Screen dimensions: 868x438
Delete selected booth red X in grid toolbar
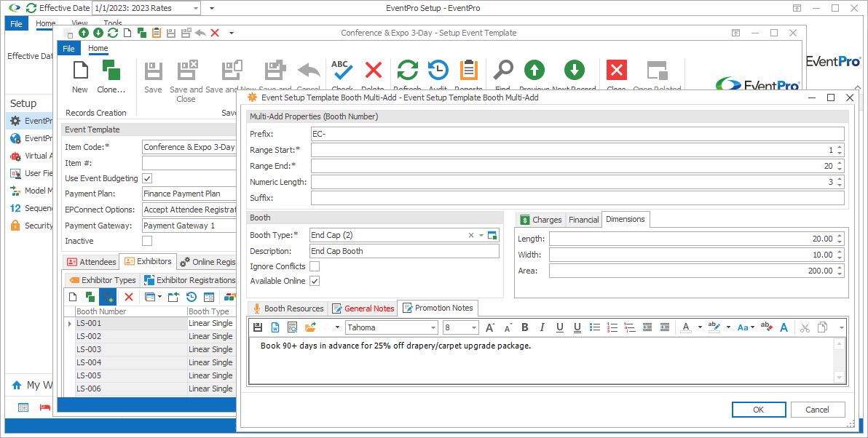point(129,297)
